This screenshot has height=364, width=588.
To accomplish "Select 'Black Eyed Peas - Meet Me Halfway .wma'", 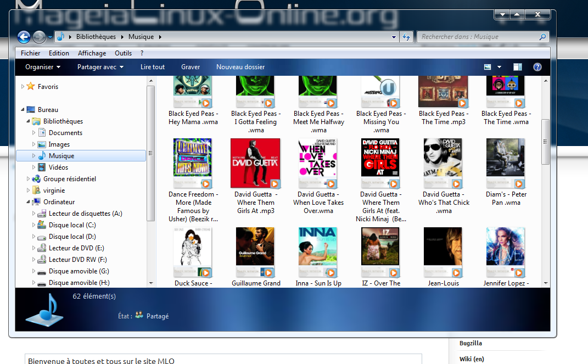I will coord(318,105).
